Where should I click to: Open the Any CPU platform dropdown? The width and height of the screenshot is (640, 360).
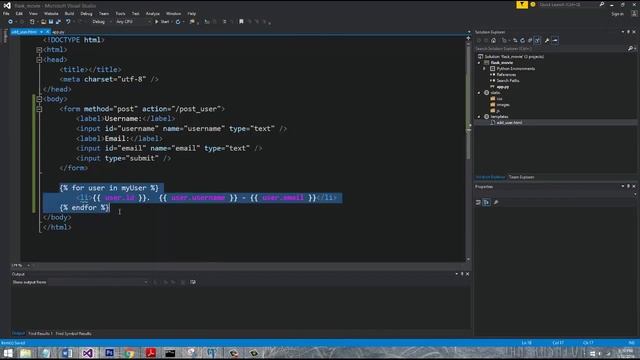tap(133, 22)
